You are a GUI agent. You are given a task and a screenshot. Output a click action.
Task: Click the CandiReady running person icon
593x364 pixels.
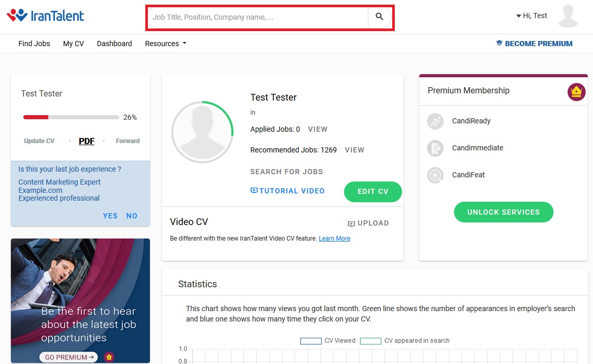(x=435, y=121)
